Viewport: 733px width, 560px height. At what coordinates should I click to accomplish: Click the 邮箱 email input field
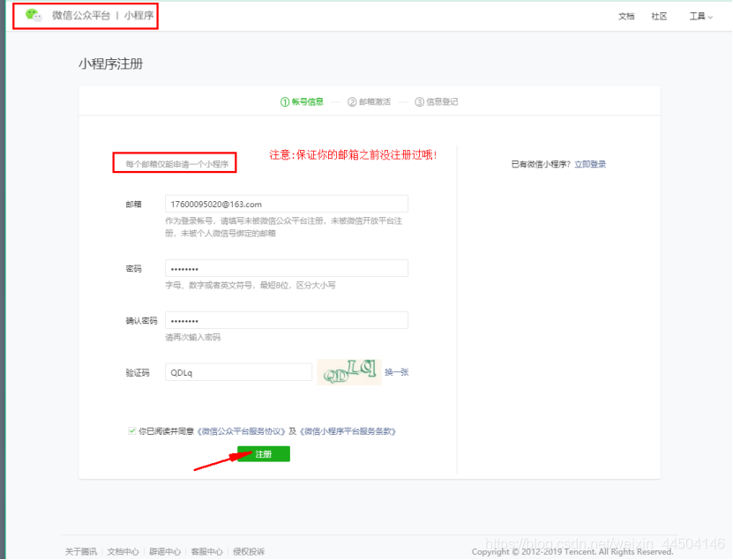(287, 205)
